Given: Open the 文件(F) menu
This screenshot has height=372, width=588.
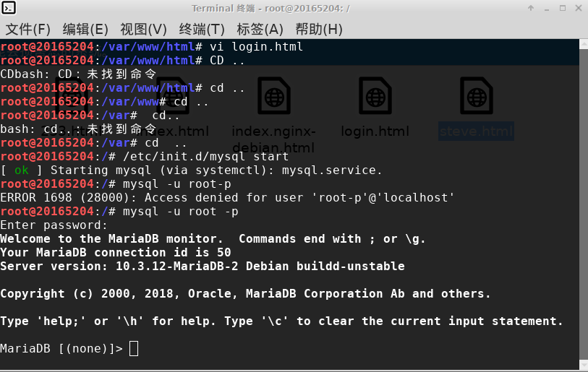Looking at the screenshot, I should tap(28, 29).
